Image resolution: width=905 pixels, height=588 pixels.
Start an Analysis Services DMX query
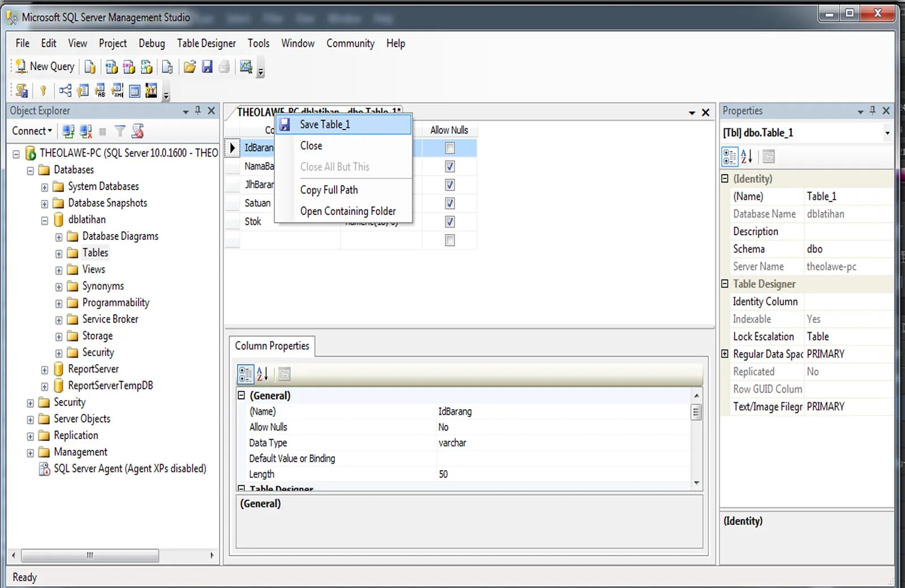129,67
